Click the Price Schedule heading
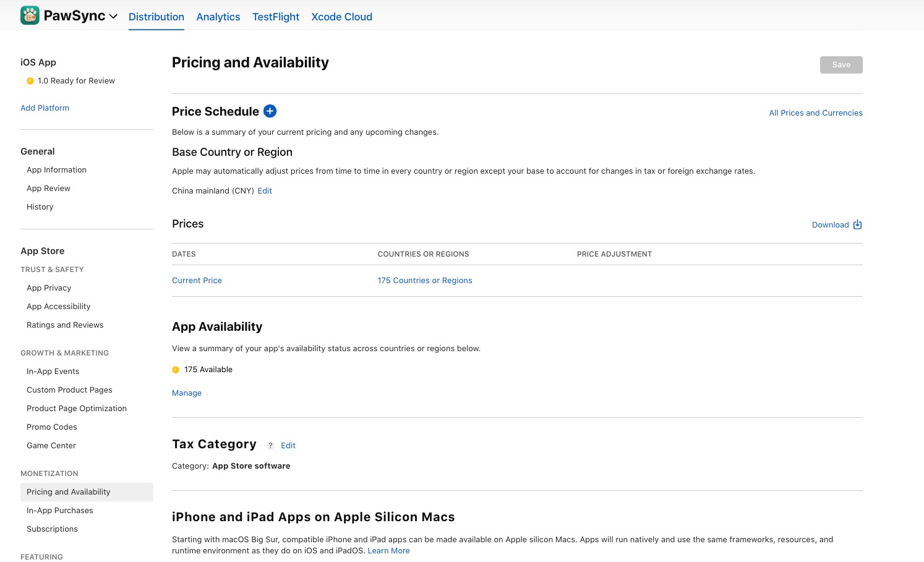The image size is (924, 562). [215, 111]
